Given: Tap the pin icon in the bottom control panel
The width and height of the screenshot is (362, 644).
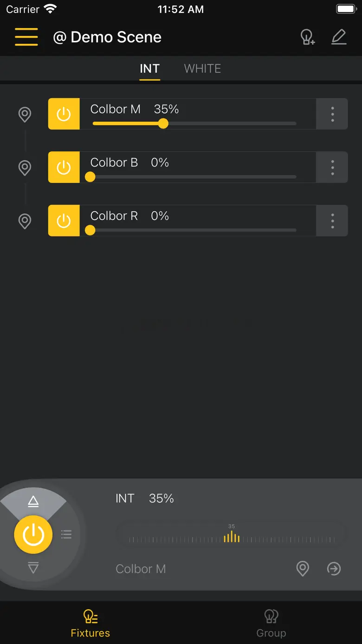Looking at the screenshot, I should [303, 568].
